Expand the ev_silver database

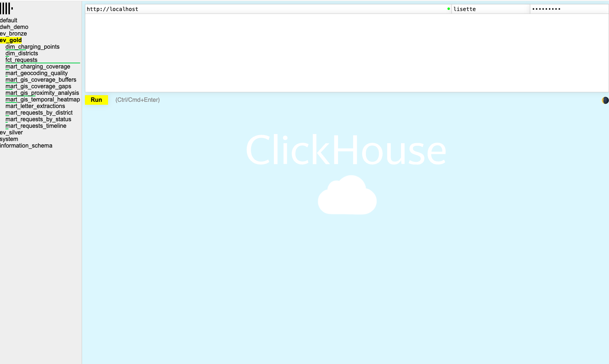coord(11,132)
